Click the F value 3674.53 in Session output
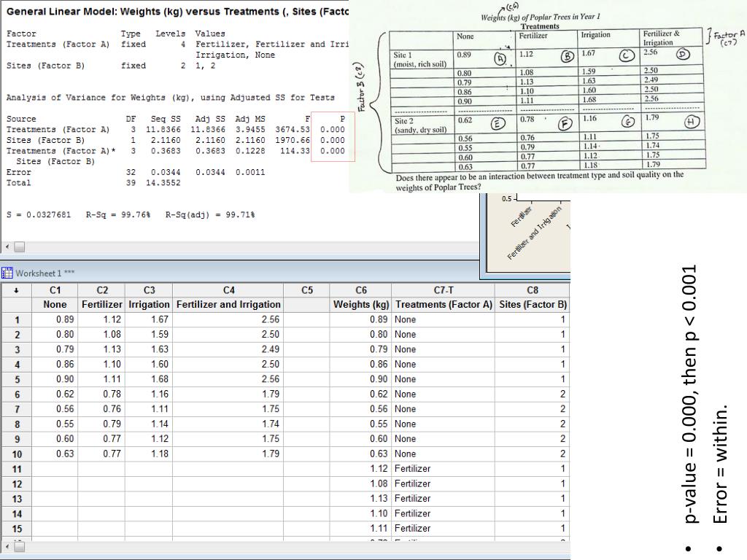The height and width of the screenshot is (560, 747). [293, 130]
